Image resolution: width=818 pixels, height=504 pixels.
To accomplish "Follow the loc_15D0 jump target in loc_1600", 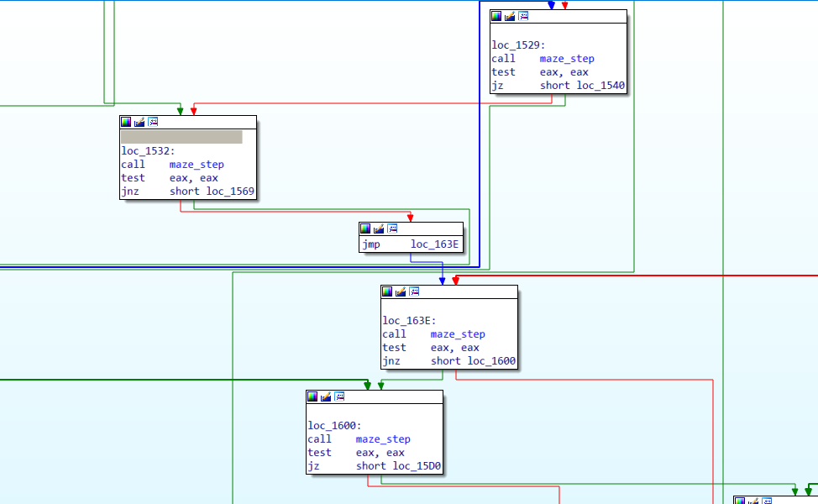I will pos(417,465).
